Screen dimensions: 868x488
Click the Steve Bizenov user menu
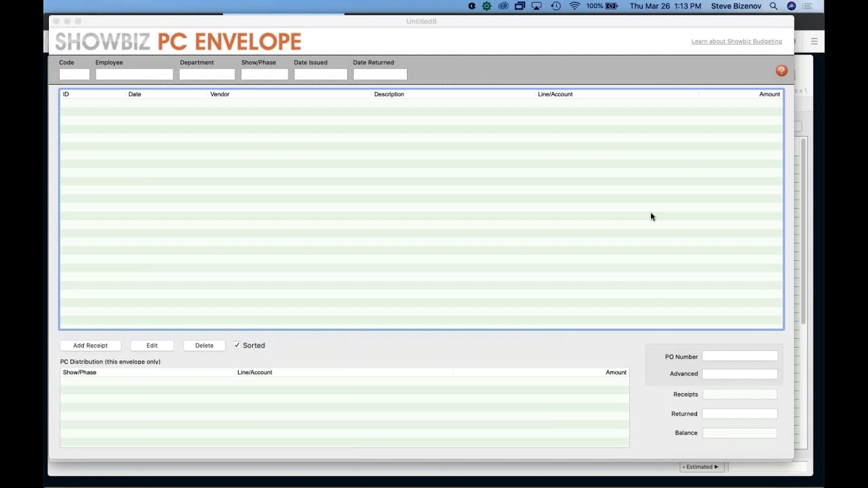pos(736,6)
